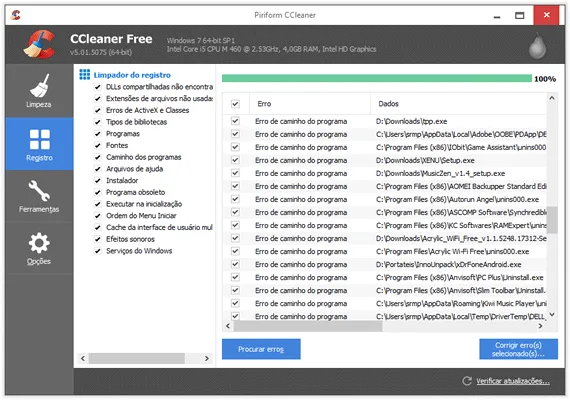This screenshot has width=570, height=400.
Task: Click Procurar erros button
Action: tap(261, 349)
